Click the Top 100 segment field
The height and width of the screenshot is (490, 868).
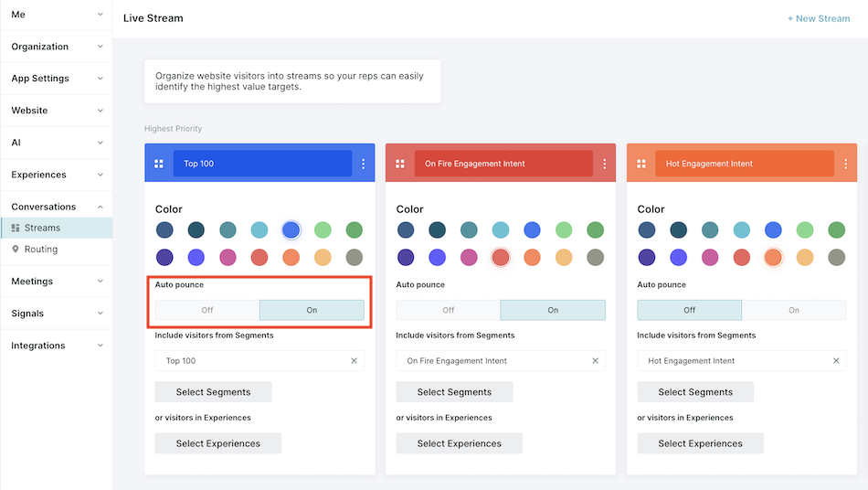pos(259,361)
